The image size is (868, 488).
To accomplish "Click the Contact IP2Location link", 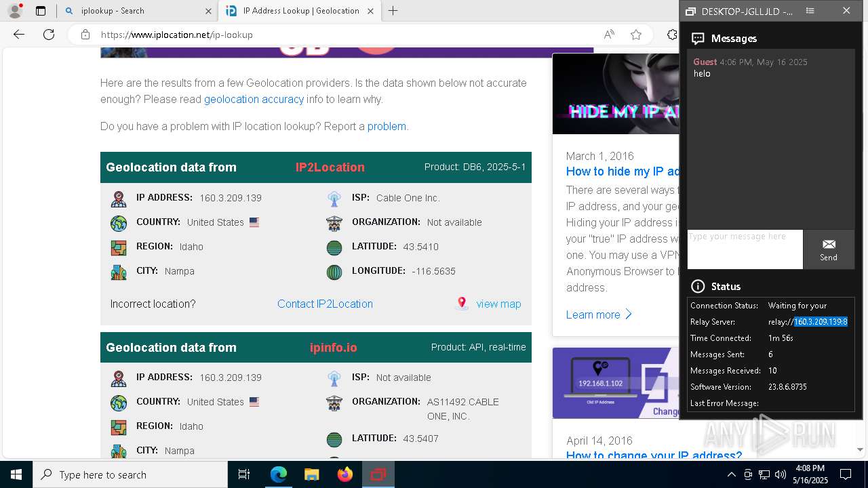I will 325,304.
